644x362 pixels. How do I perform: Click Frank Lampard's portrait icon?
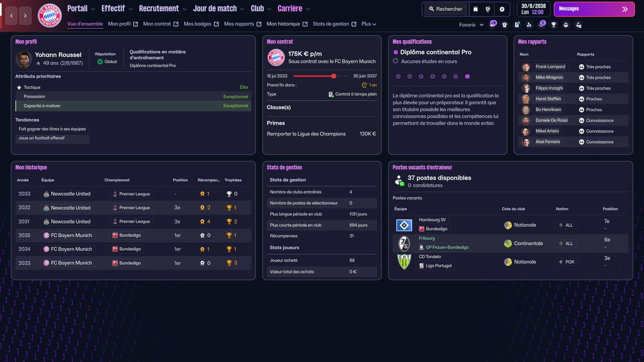(x=526, y=67)
